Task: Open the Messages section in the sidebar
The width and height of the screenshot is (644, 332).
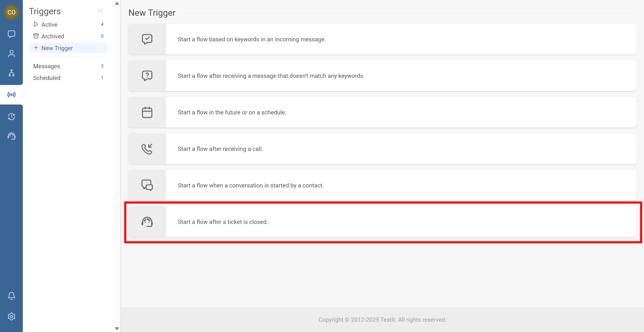Action: [x=11, y=34]
